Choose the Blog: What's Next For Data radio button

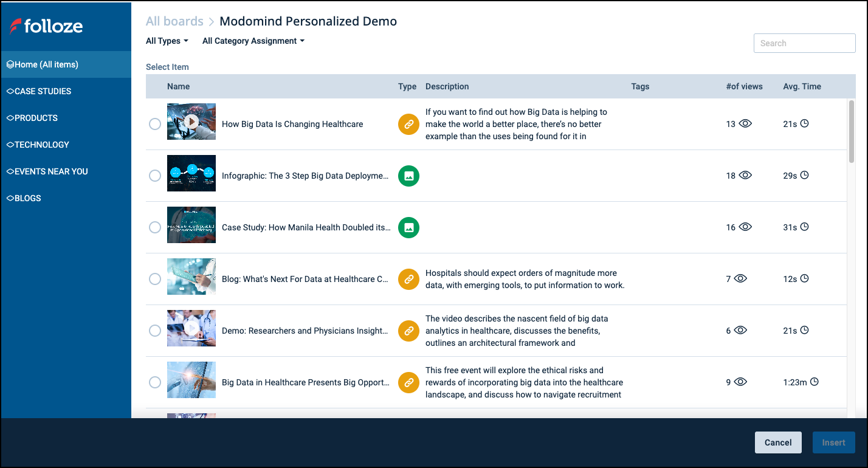(x=155, y=279)
